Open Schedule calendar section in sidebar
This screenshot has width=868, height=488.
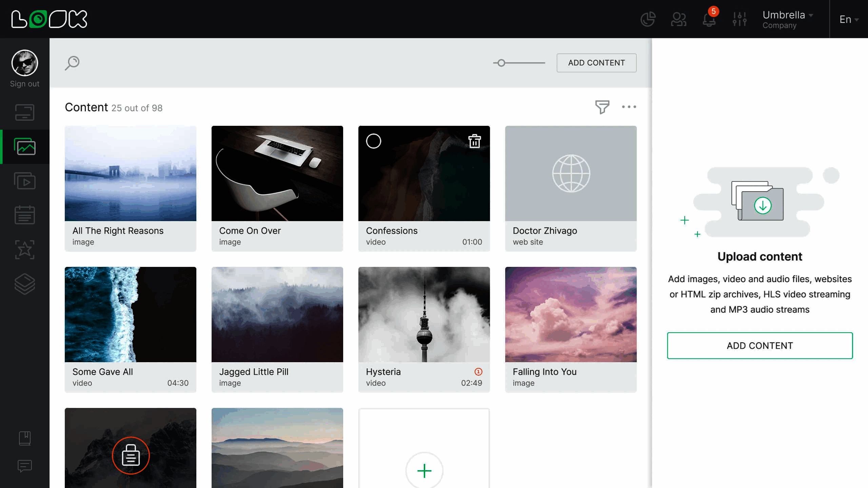(x=25, y=215)
